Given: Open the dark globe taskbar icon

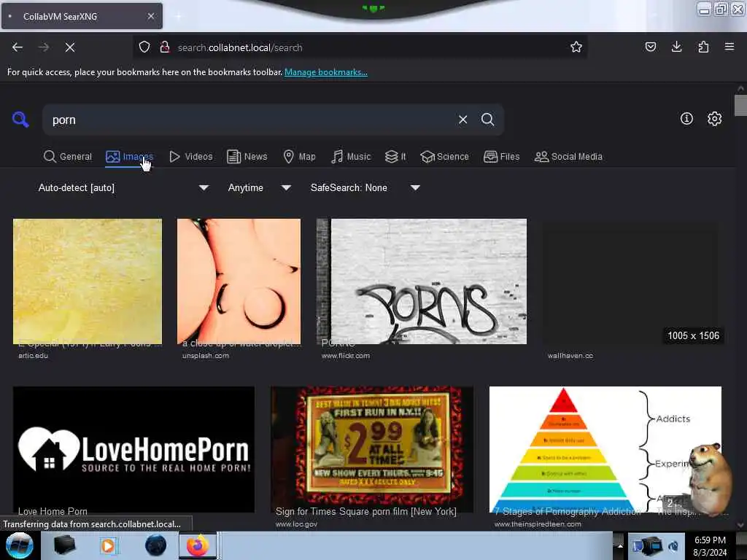Looking at the screenshot, I should coord(155,545).
